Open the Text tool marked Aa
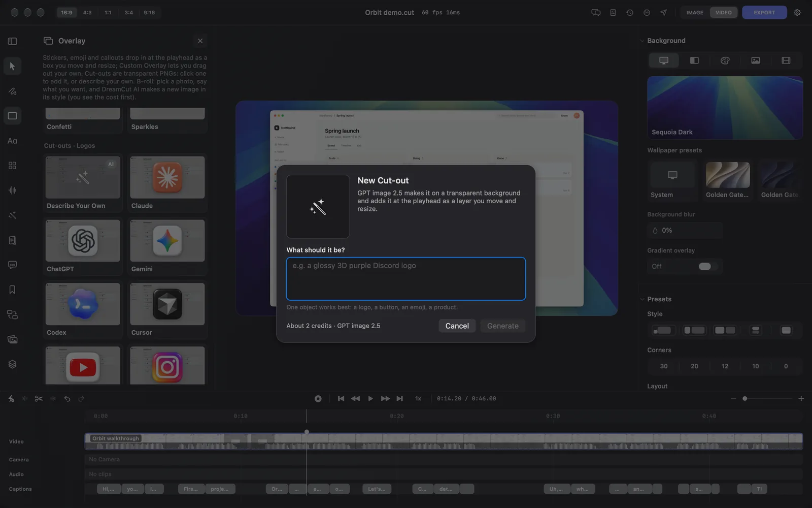812x508 pixels. [12, 141]
